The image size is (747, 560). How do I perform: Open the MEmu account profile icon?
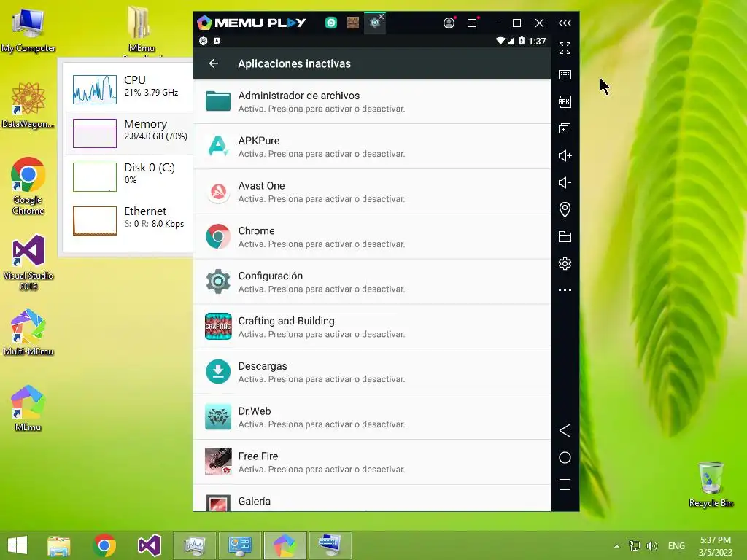point(449,23)
